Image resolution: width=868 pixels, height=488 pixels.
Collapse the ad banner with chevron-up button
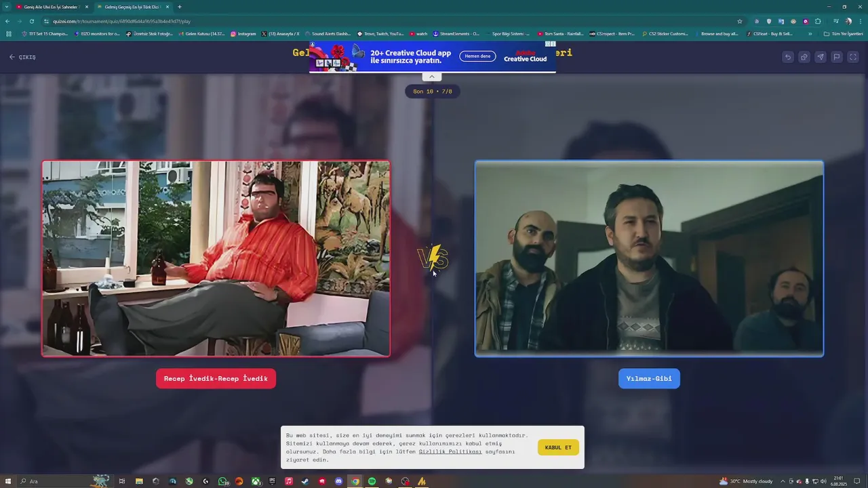tap(432, 77)
